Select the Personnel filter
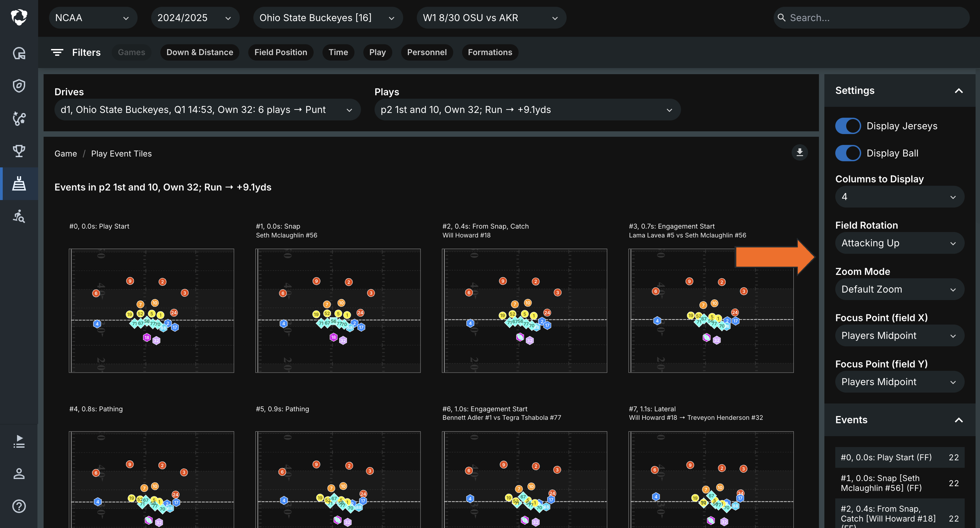980x528 pixels. pyautogui.click(x=427, y=52)
